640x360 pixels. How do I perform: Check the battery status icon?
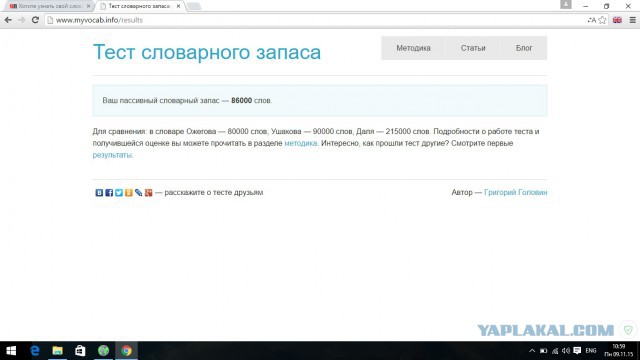click(543, 351)
